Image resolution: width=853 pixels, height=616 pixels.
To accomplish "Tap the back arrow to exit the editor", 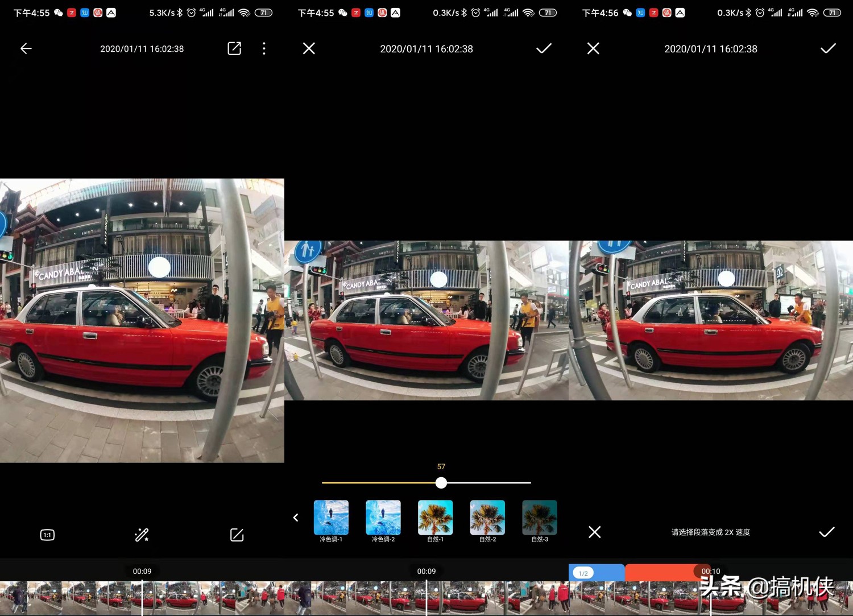I will (26, 48).
